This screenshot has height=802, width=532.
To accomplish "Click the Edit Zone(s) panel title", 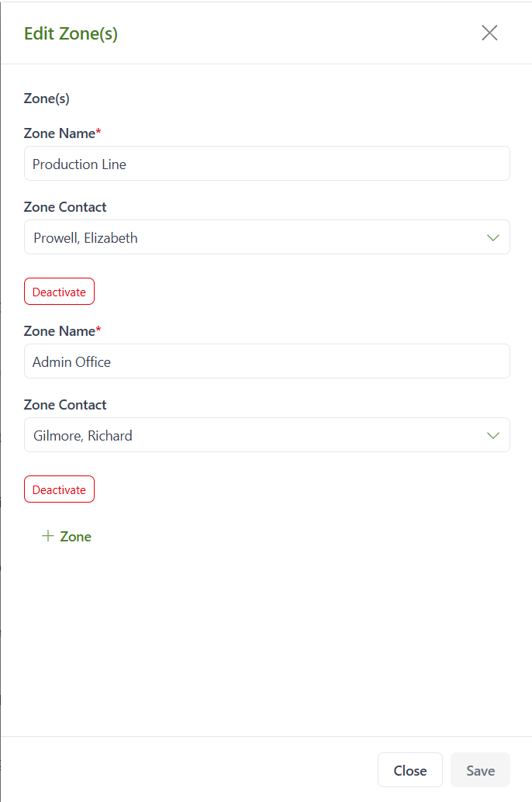I will [71, 33].
